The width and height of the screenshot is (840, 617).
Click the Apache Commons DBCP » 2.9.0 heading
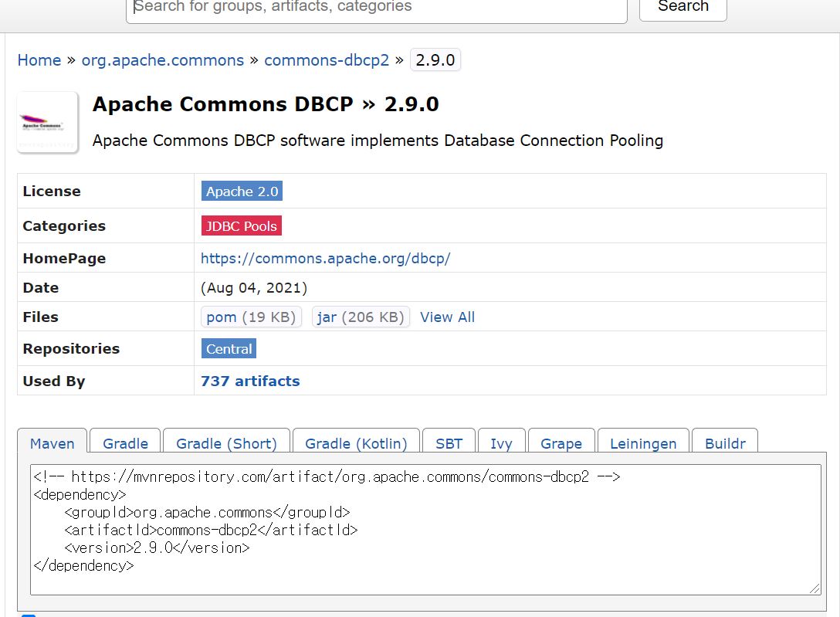[x=266, y=104]
